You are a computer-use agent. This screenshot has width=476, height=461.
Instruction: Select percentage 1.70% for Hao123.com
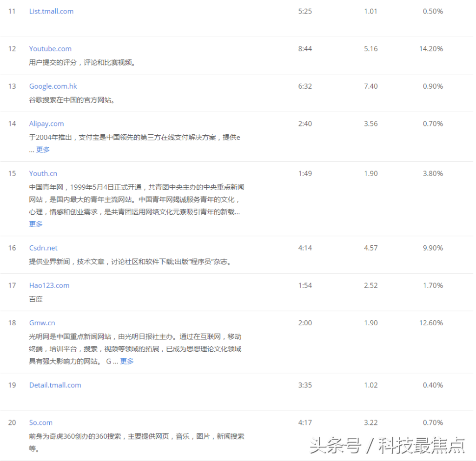[x=433, y=285]
